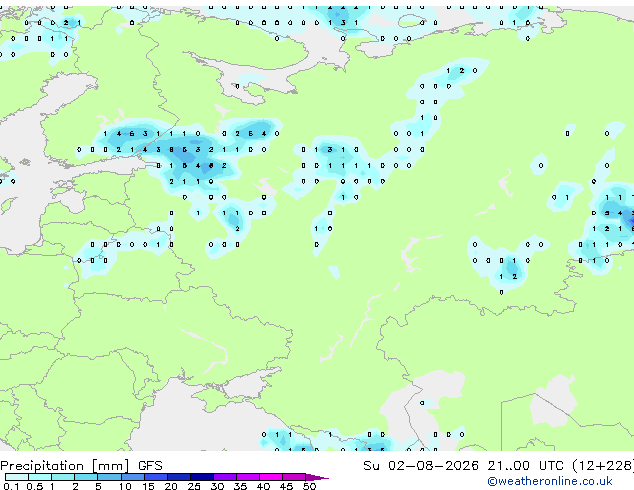Click the legend value '0.5'
Screen dimensions: 634x490
click(x=35, y=486)
